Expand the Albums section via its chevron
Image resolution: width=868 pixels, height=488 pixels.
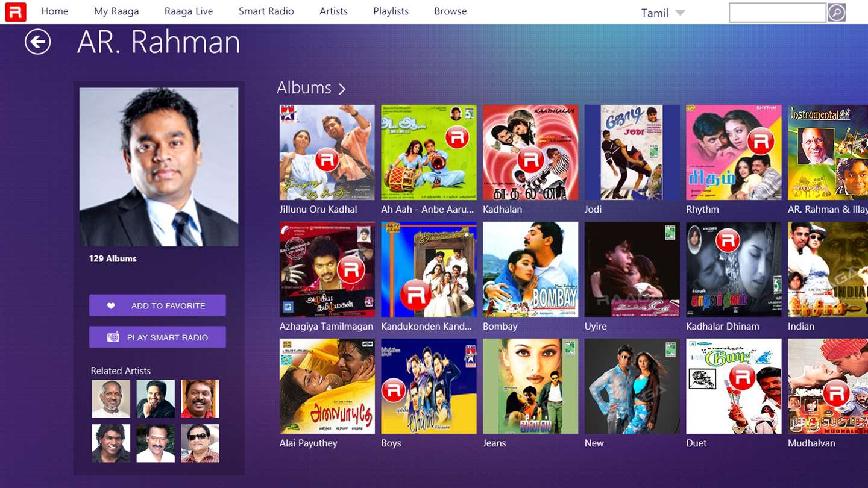(342, 89)
